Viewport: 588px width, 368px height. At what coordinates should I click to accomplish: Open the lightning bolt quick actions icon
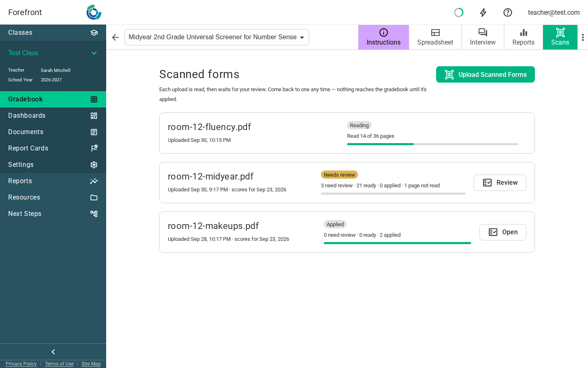483,12
